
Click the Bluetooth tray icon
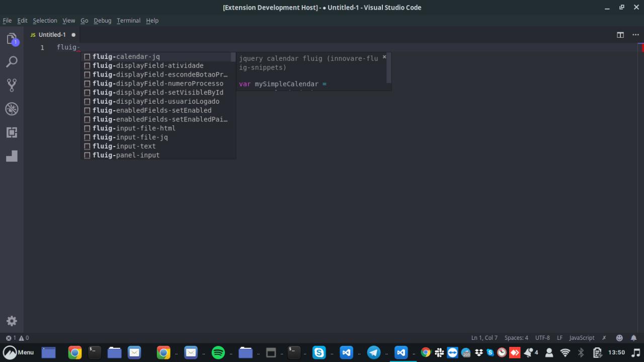(x=581, y=352)
